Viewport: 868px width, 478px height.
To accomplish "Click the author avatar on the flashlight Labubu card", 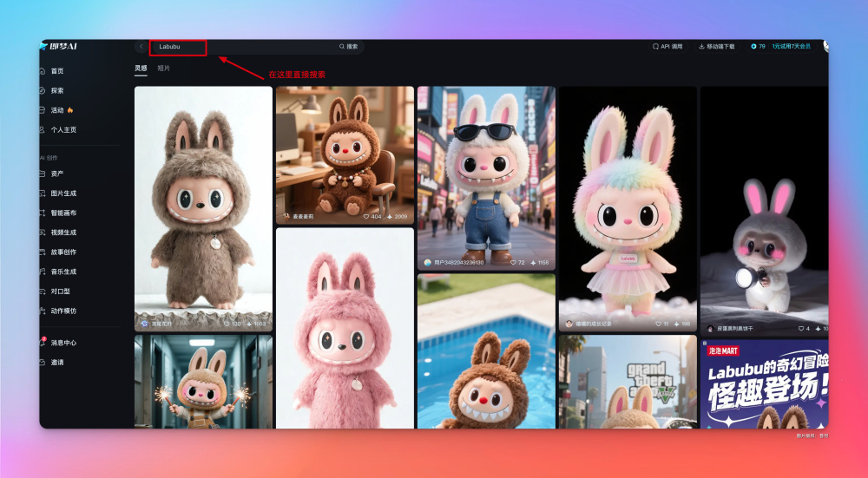I will (710, 329).
